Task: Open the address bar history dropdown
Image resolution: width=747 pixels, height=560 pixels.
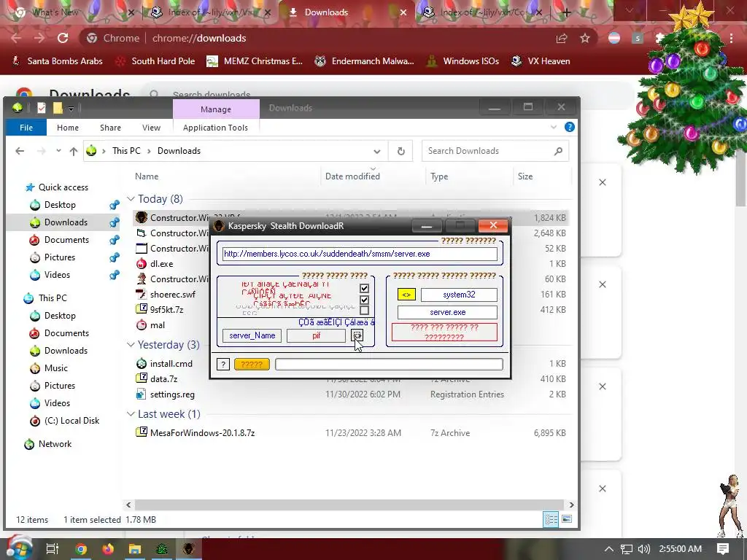Action: pos(377,152)
